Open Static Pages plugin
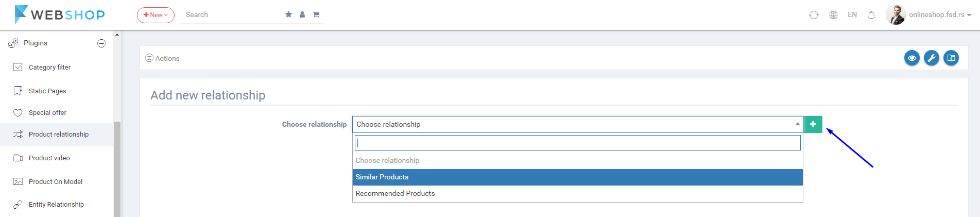The width and height of the screenshot is (980, 217). pyautogui.click(x=47, y=91)
